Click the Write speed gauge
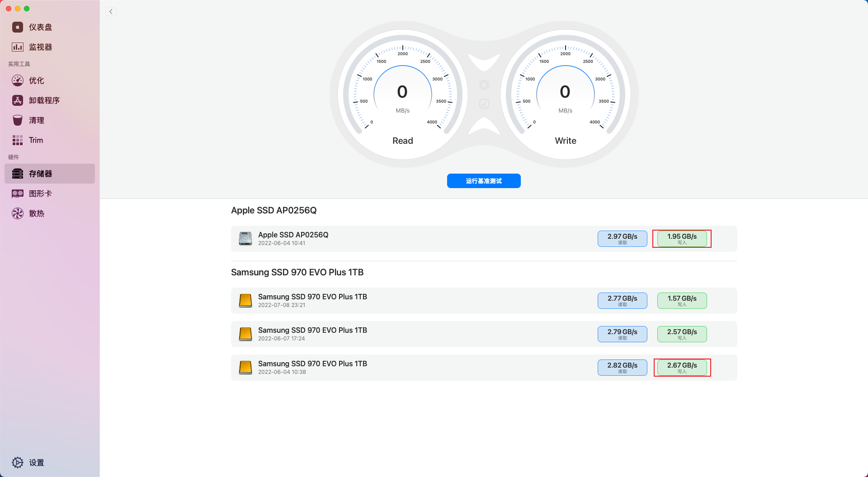Viewport: 868px width, 477px height. point(565,95)
